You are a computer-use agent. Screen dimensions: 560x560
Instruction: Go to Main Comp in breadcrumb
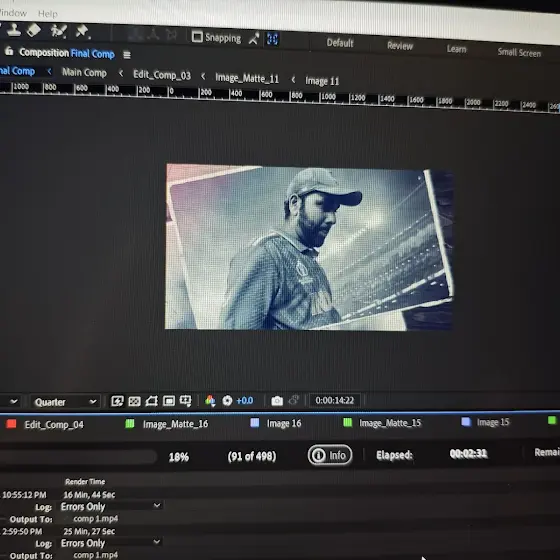coord(84,72)
